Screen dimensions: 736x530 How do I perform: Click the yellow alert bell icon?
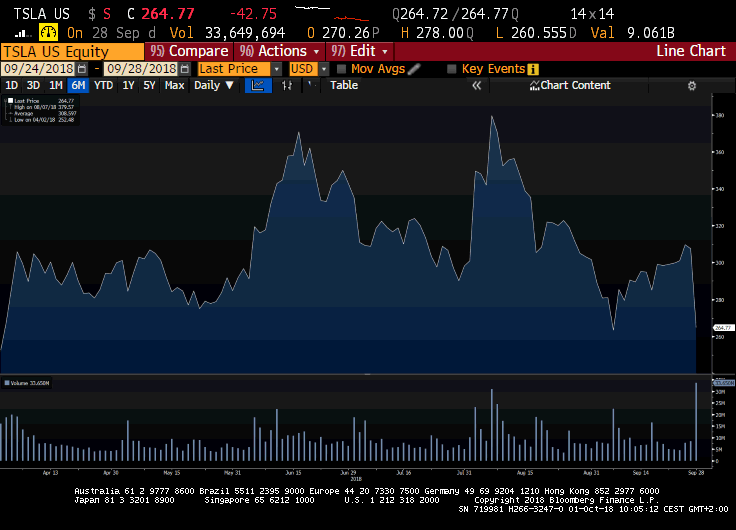click(48, 32)
